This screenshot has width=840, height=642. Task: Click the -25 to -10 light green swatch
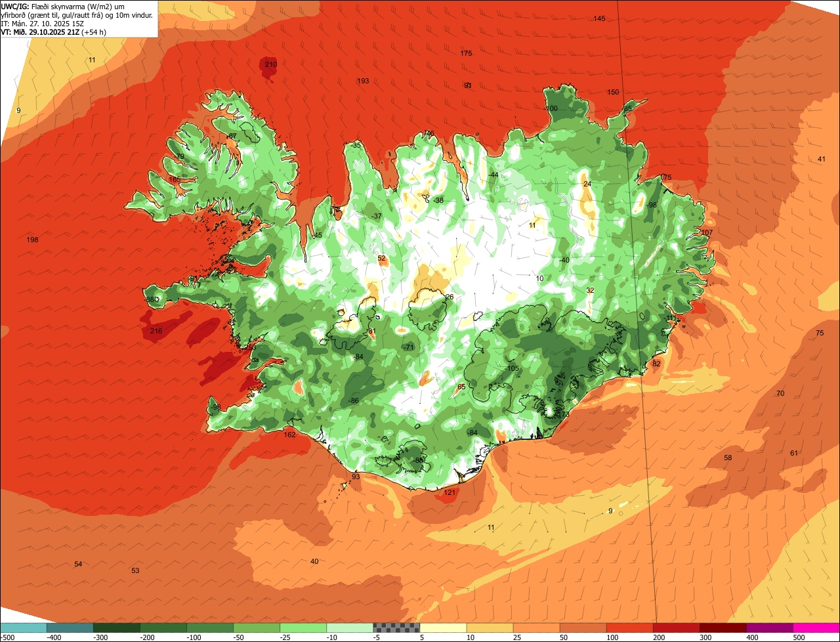pos(303,628)
